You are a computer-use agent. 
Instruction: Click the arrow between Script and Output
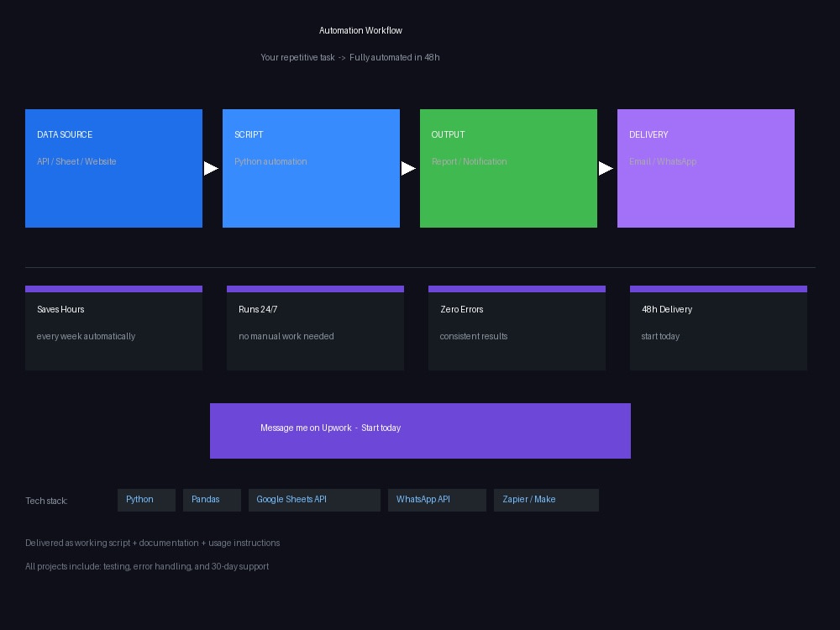pos(408,168)
